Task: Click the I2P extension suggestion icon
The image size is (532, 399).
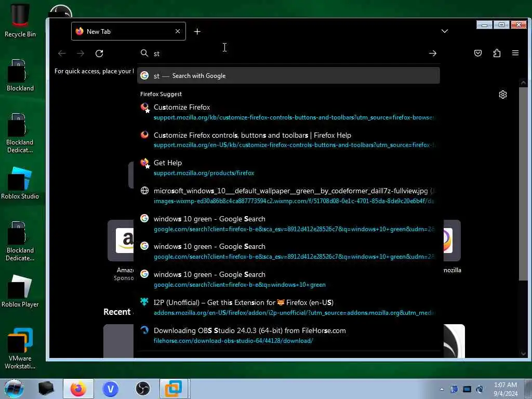Action: 144,302
